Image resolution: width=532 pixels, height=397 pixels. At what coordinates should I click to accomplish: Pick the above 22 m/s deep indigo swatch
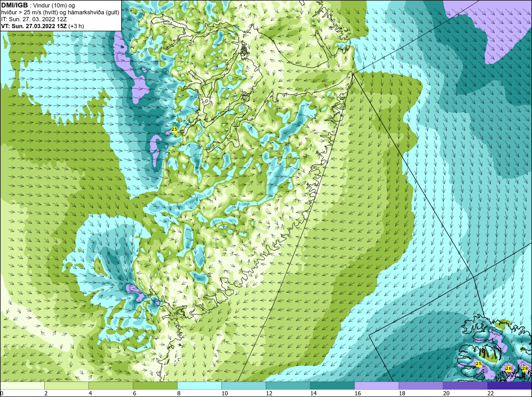(510, 385)
